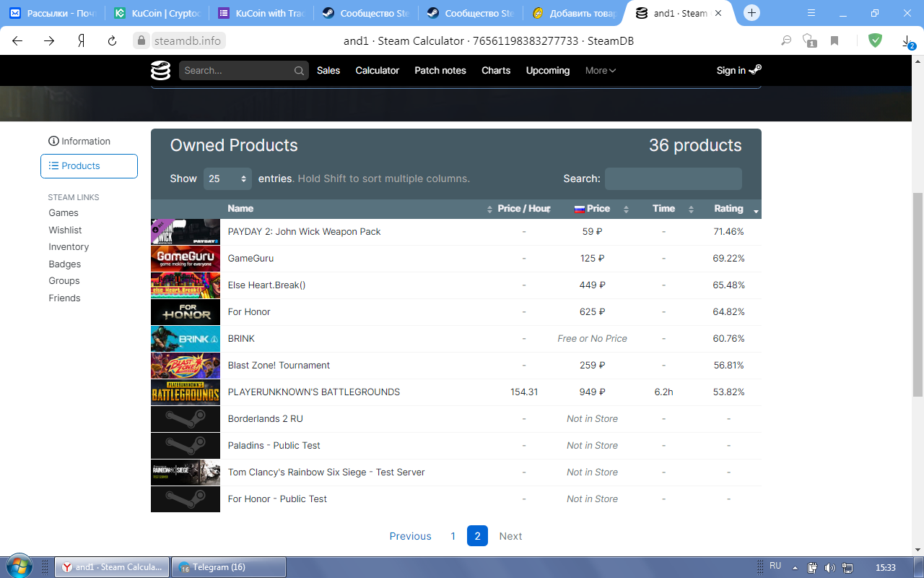
Task: Open Wishlist Steam link
Action: click(x=65, y=230)
